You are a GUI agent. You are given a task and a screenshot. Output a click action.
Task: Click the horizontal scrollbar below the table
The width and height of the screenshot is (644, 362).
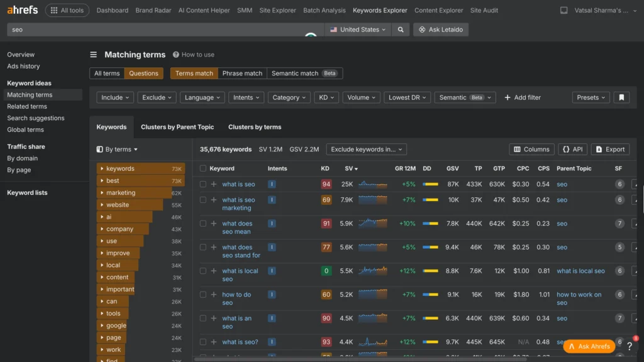click(x=360, y=359)
